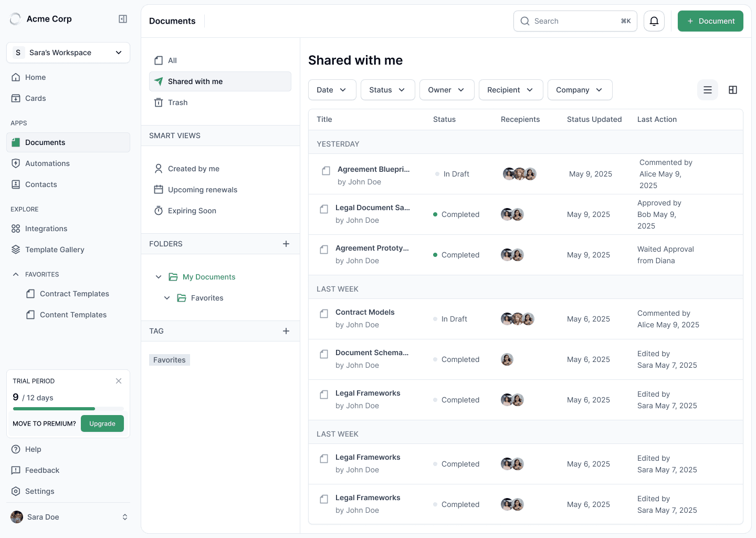Open Document Schema... document
The width and height of the screenshot is (756, 538).
pos(372,353)
